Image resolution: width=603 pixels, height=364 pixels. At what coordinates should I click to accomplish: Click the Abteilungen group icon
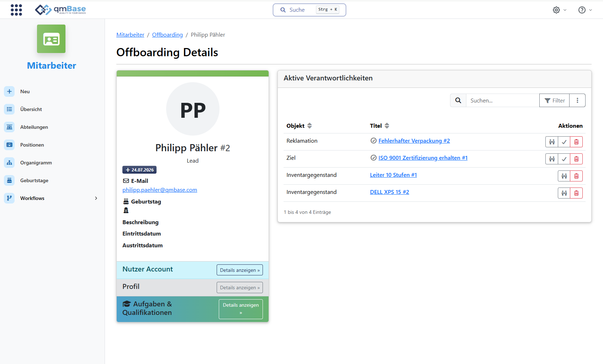[9, 127]
